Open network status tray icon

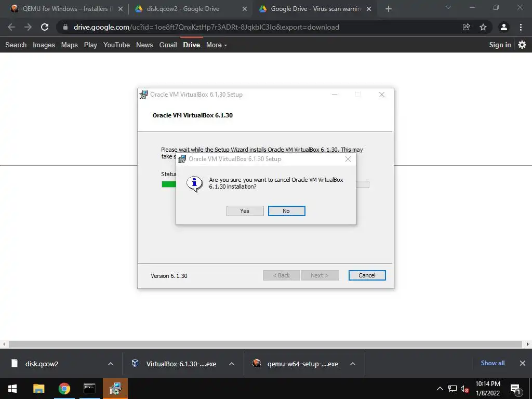tap(453, 389)
